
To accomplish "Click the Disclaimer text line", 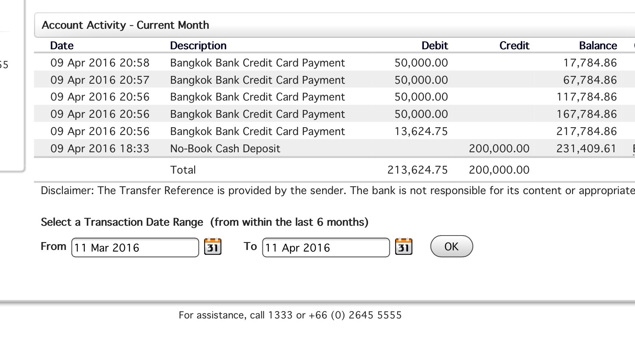I will 338,191.
